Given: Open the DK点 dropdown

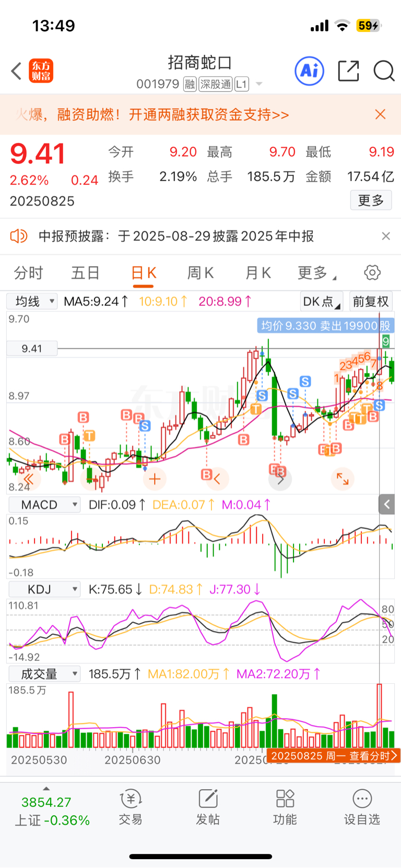Looking at the screenshot, I should [321, 302].
